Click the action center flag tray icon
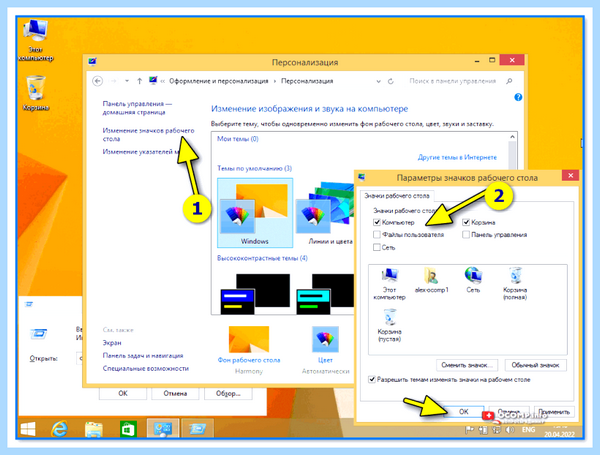 469,430
